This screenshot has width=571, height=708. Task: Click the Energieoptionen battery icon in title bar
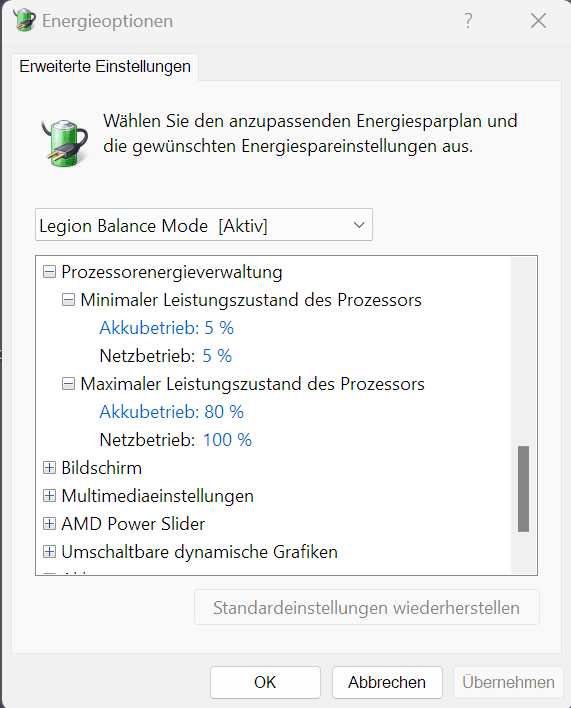click(24, 20)
